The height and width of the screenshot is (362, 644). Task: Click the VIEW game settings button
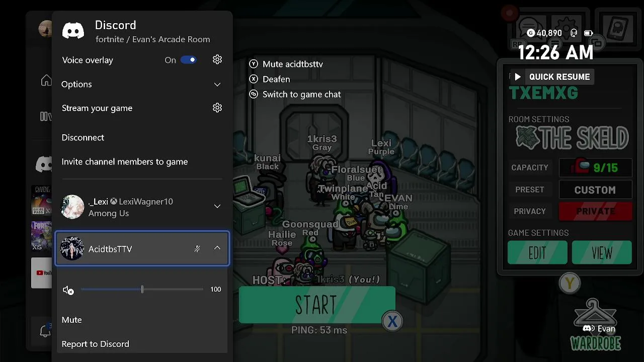coord(602,253)
